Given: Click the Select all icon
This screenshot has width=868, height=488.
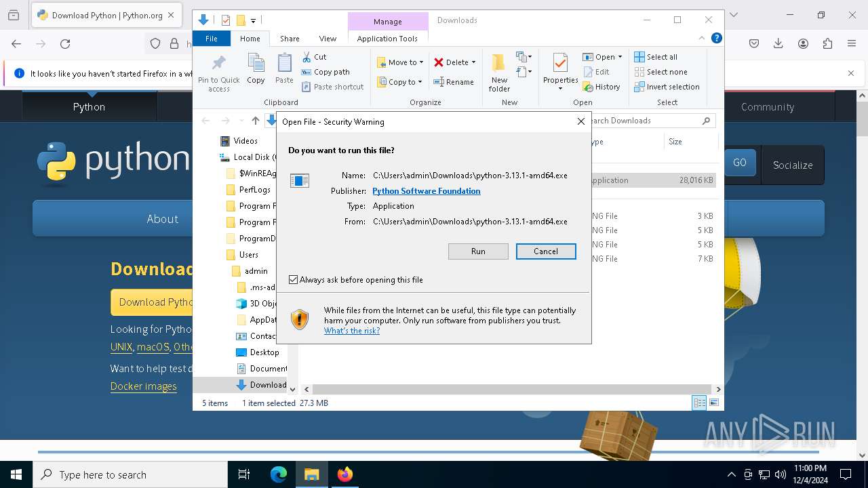Looking at the screenshot, I should [x=639, y=57].
